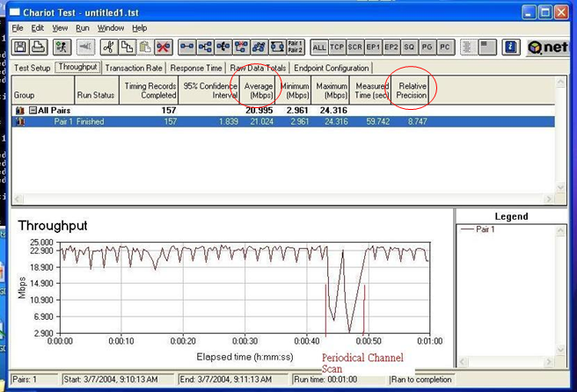Viewport: 577px width, 392px height.
Task: Open the Run menu
Action: click(83, 28)
